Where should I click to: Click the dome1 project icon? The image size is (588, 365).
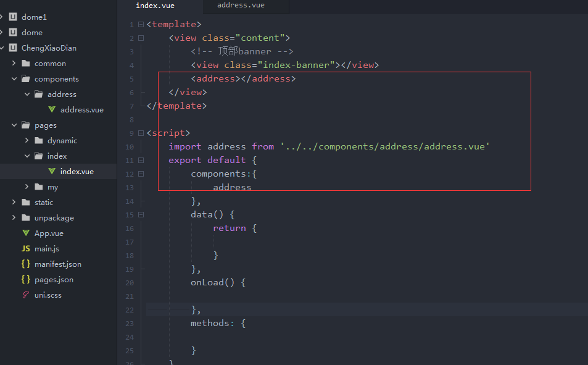13,17
